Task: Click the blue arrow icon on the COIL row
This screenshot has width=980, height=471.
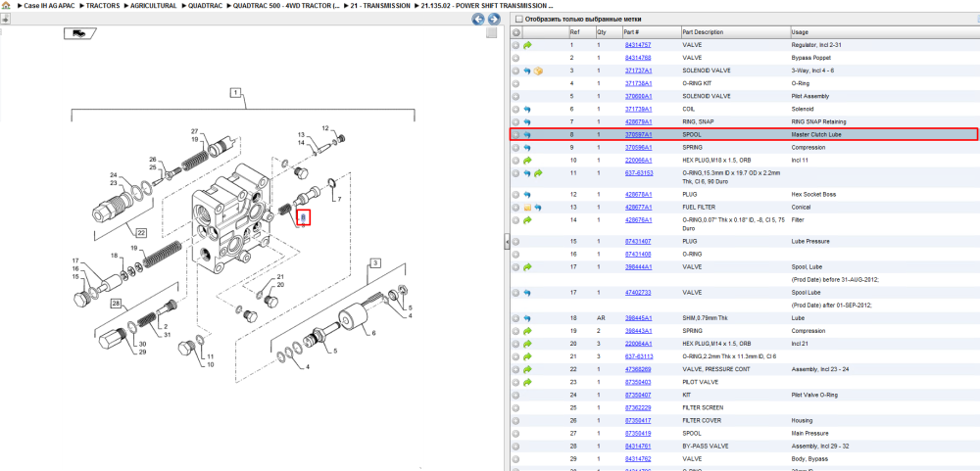Action: click(x=527, y=110)
